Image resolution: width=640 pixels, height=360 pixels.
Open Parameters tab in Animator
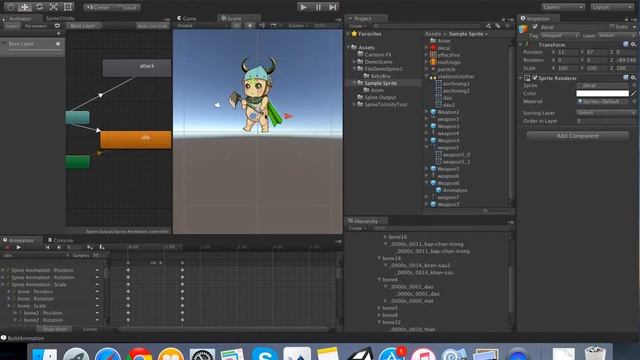[36, 26]
